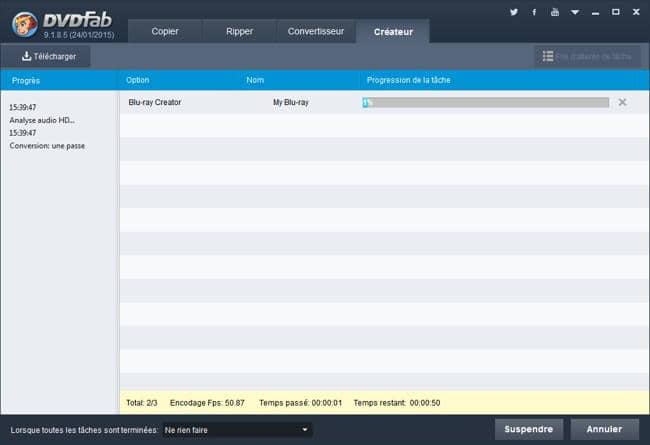Open the 'Ne rien faire' dropdown

point(238,429)
